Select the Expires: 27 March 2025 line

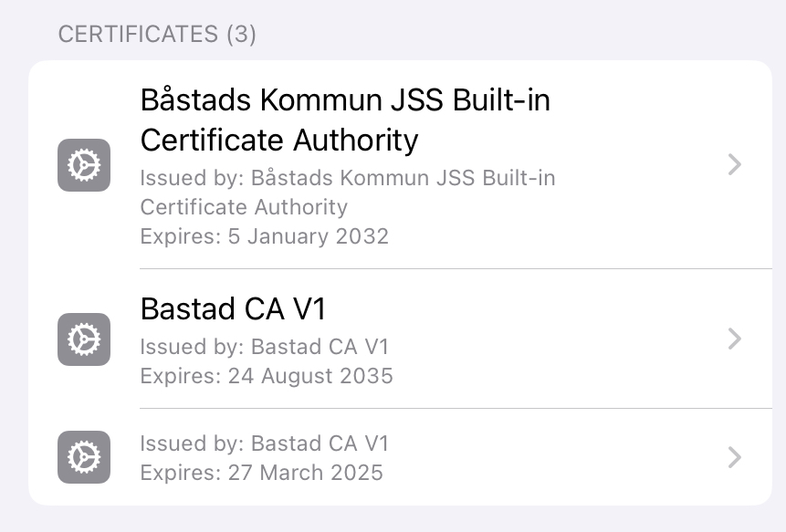(x=261, y=473)
